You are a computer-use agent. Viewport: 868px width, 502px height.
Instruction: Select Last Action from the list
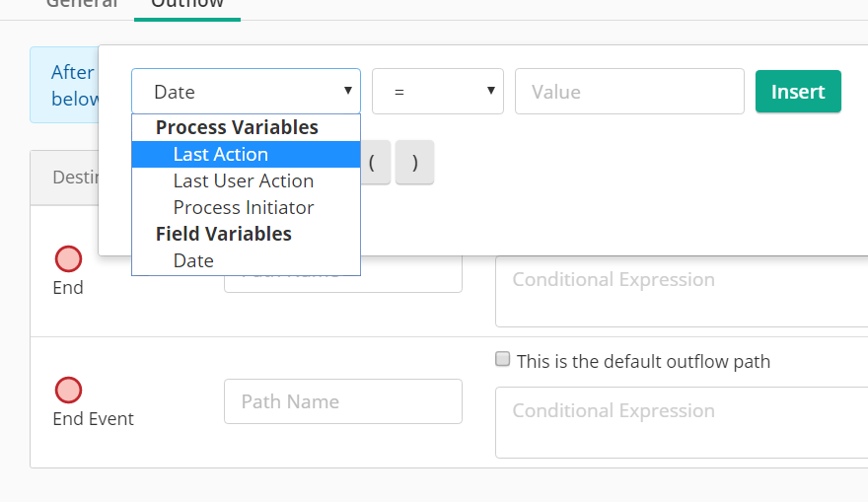tap(220, 155)
